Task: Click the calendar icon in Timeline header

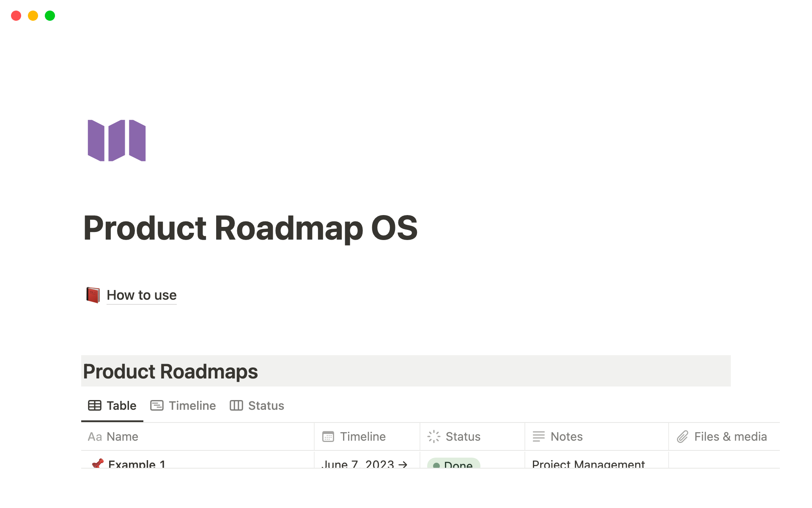Action: [x=328, y=436]
